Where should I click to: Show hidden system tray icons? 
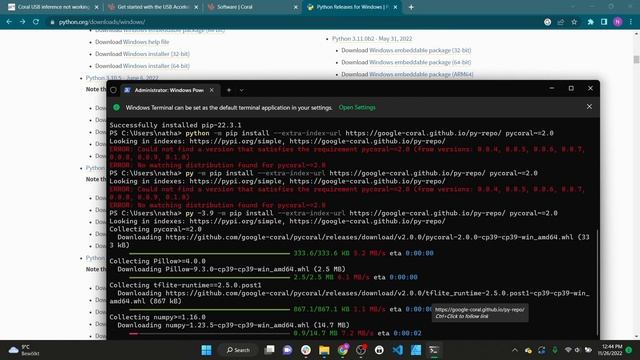(x=515, y=350)
